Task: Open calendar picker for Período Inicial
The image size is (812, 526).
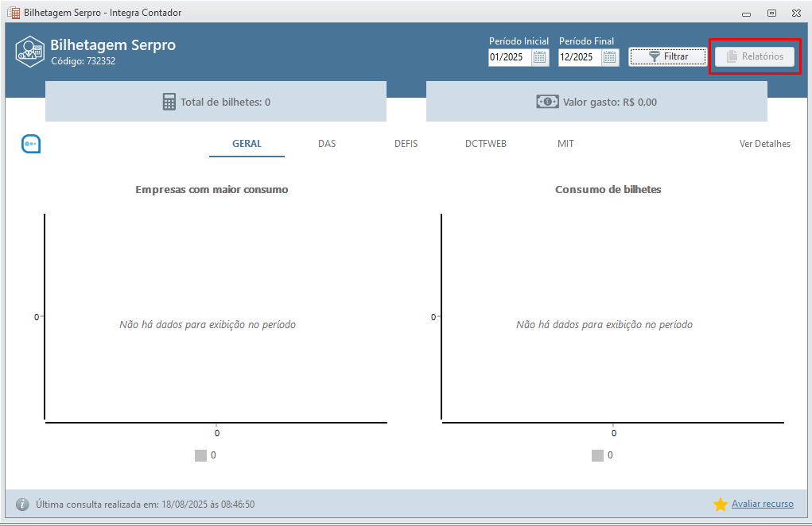Action: [540, 57]
